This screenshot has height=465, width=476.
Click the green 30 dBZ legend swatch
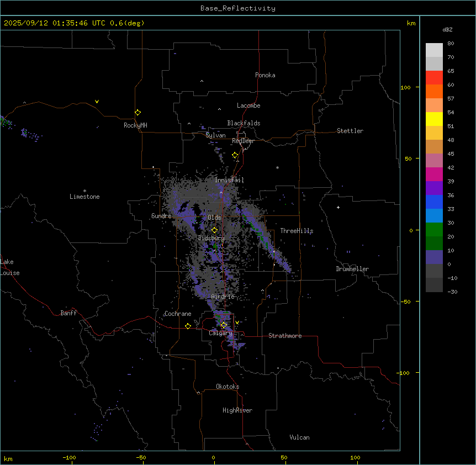434,230
